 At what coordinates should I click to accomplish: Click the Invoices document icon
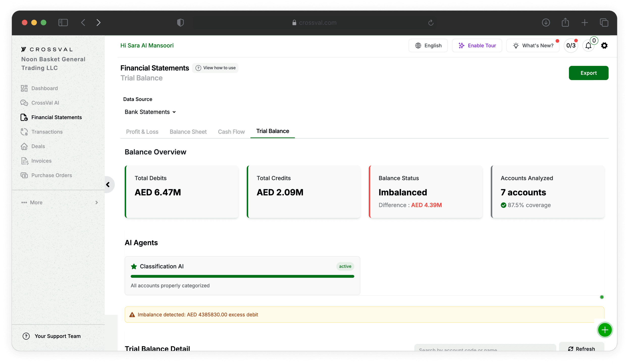[x=24, y=161]
